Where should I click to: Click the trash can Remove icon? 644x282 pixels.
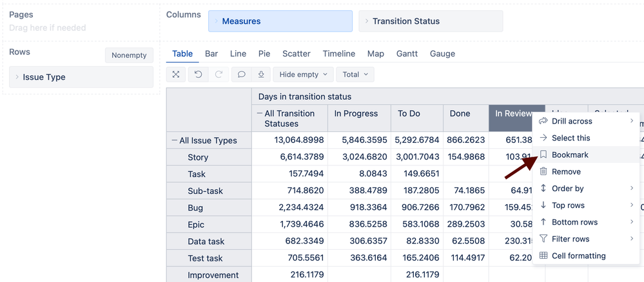click(x=543, y=171)
